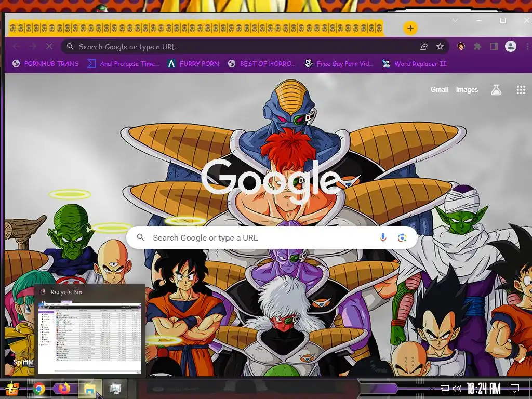
Task: Open the first bookmark in the bookmarks bar
Action: (46, 63)
